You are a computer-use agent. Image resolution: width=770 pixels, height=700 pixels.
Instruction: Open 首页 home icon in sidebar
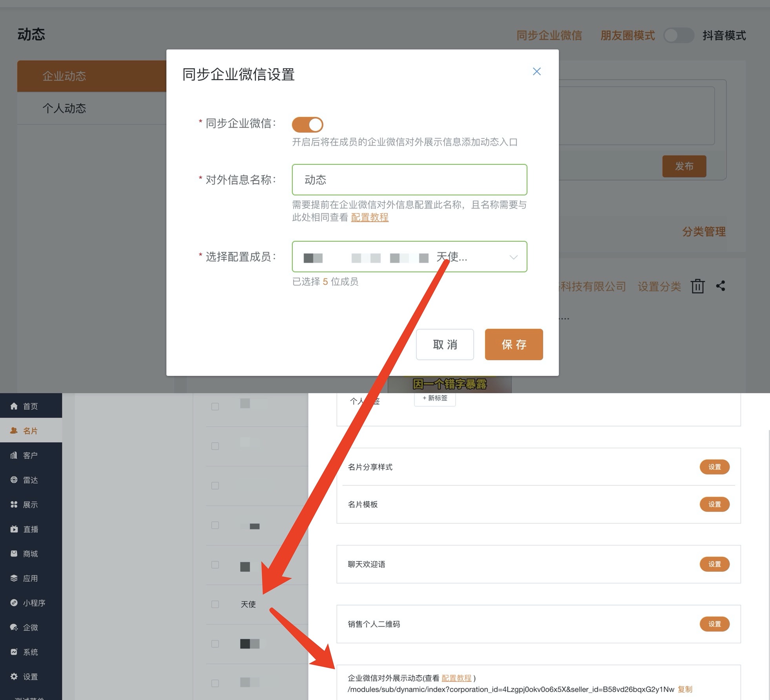14,406
